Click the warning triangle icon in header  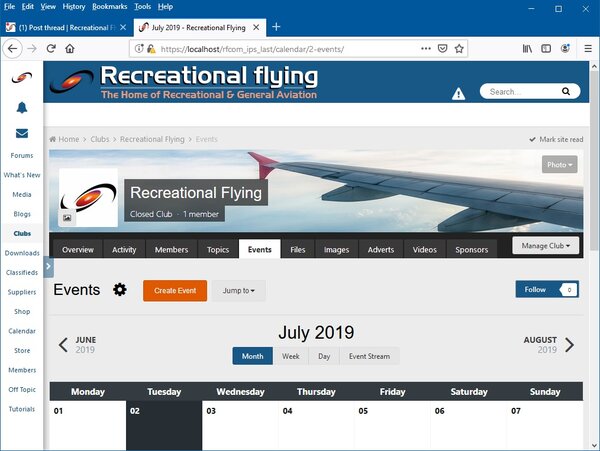point(458,93)
